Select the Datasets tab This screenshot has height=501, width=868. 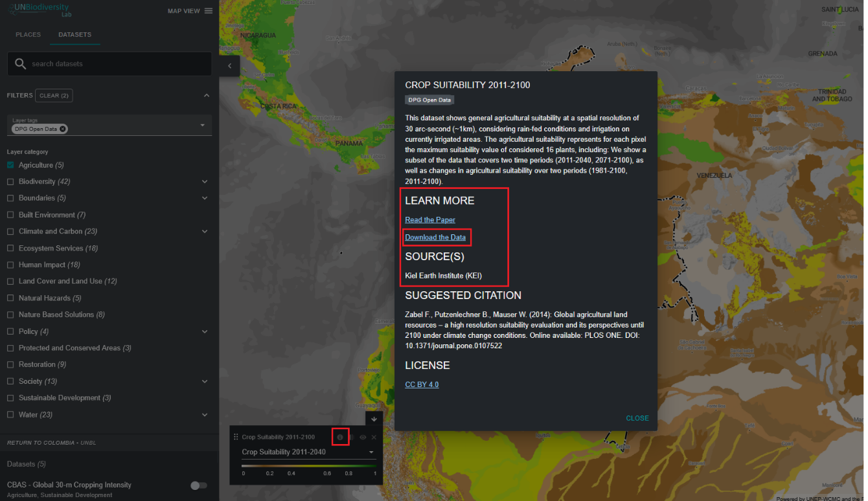pyautogui.click(x=74, y=35)
